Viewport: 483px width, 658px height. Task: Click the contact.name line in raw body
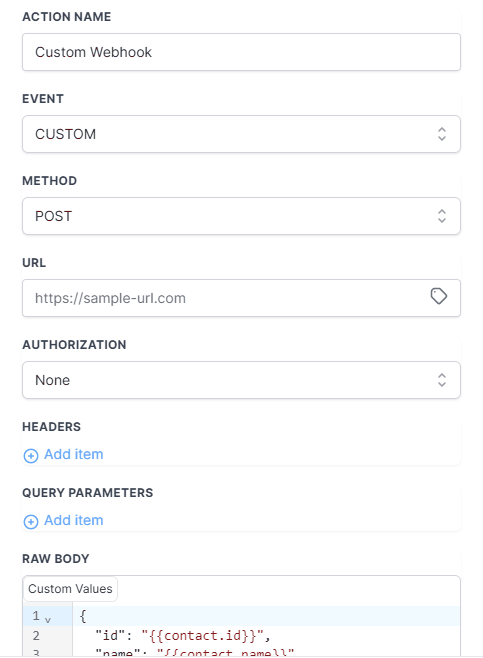(266, 651)
